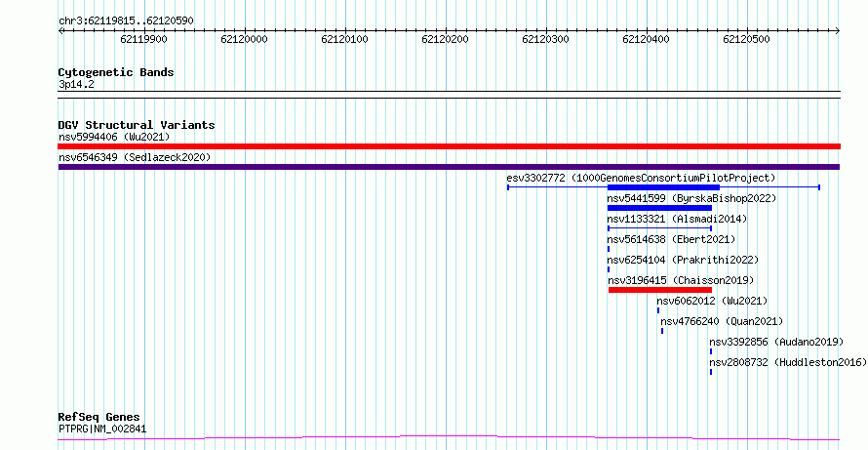
Task: Select the 3p14.2 band label
Action: click(x=76, y=85)
